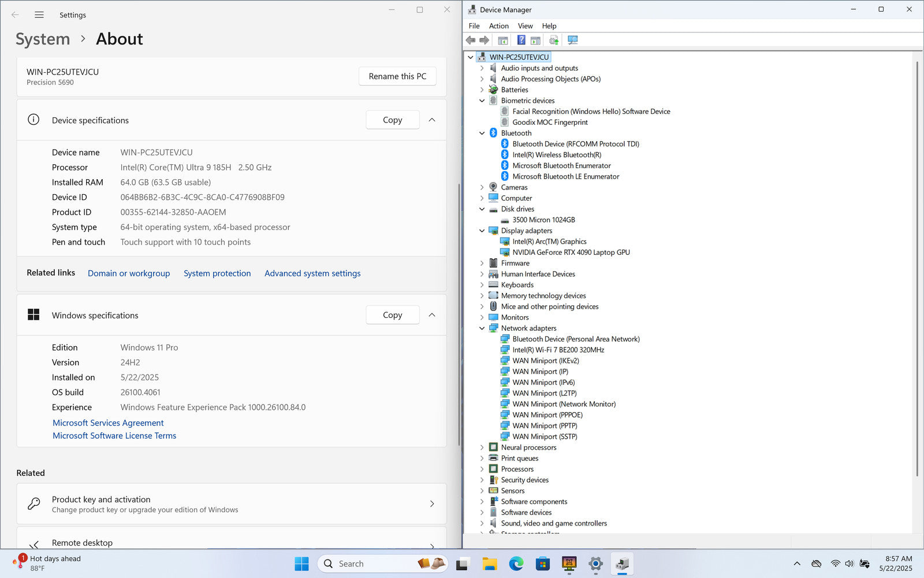Click the Device Manager vertical scrollbar
Viewport: 924px width, 578px height.
click(x=917, y=269)
